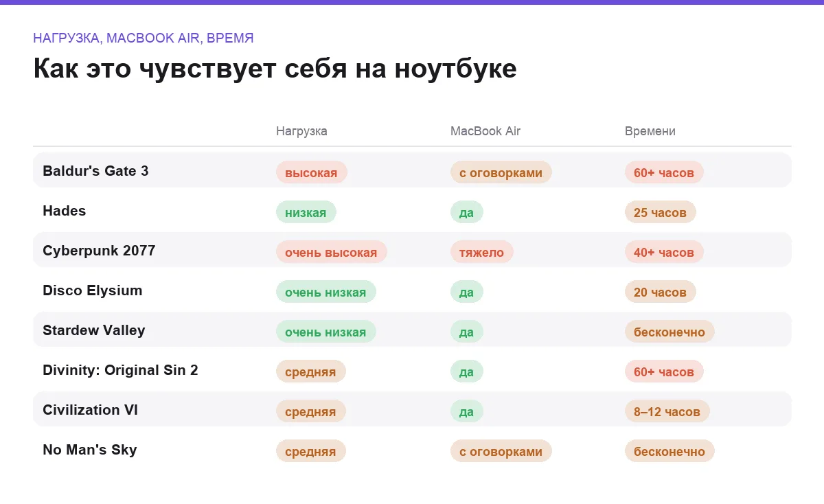Click the "MacBook Air" column header
This screenshot has width=824, height=504.
coord(485,131)
